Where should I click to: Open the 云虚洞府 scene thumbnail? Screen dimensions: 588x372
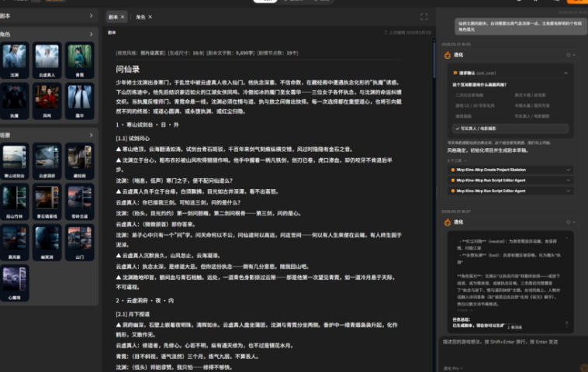(47, 160)
